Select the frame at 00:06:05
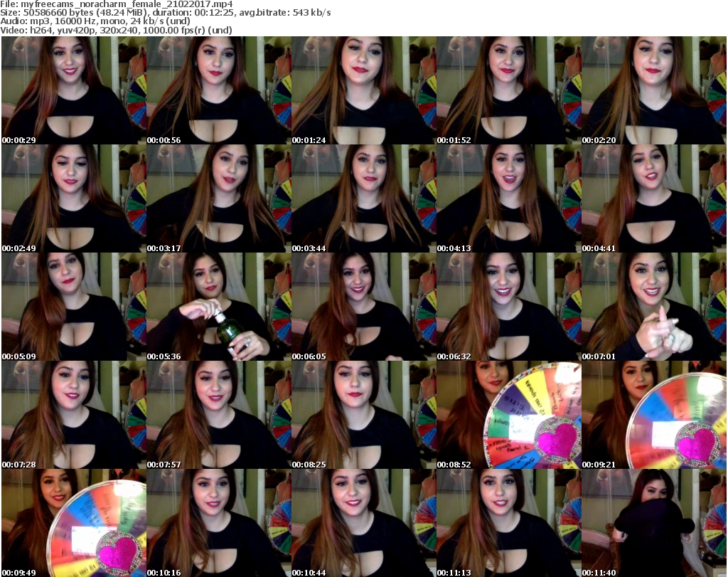The image size is (728, 577). [x=363, y=307]
